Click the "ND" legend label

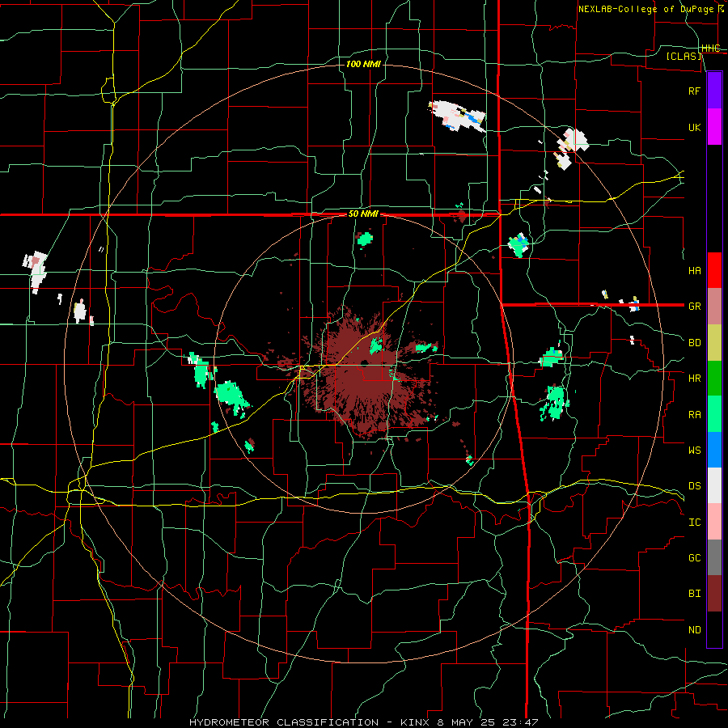[x=694, y=630]
